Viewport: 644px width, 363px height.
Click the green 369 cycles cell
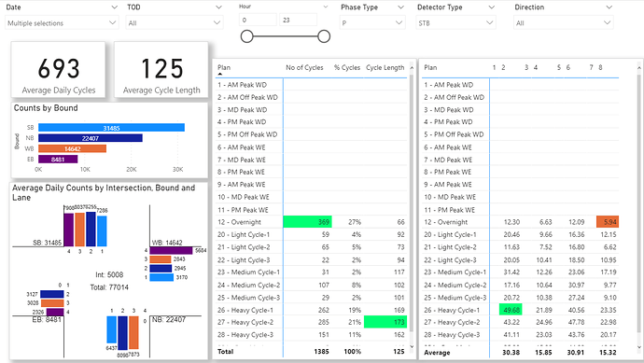[307, 222]
